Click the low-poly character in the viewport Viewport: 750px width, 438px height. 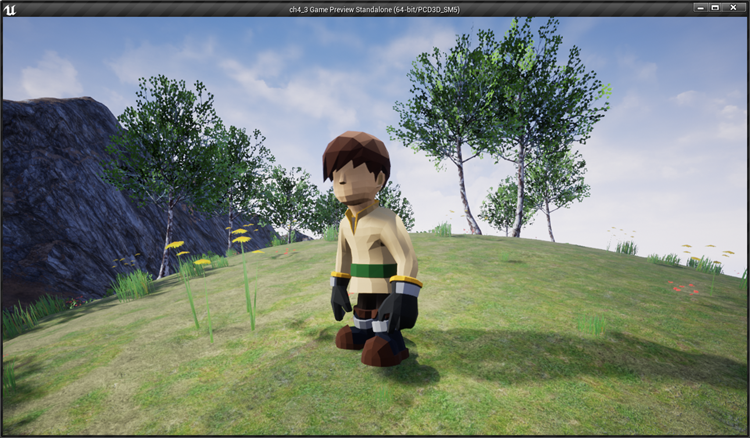click(x=371, y=249)
